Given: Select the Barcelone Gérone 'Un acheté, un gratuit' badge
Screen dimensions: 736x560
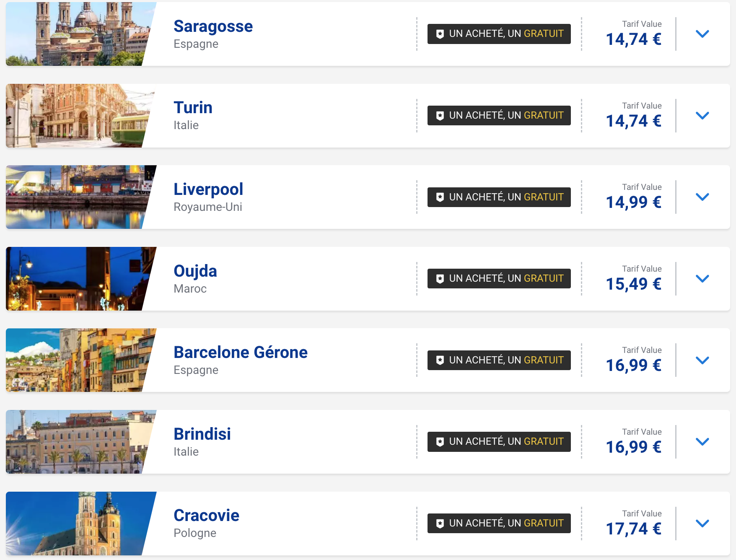Looking at the screenshot, I should coord(499,360).
